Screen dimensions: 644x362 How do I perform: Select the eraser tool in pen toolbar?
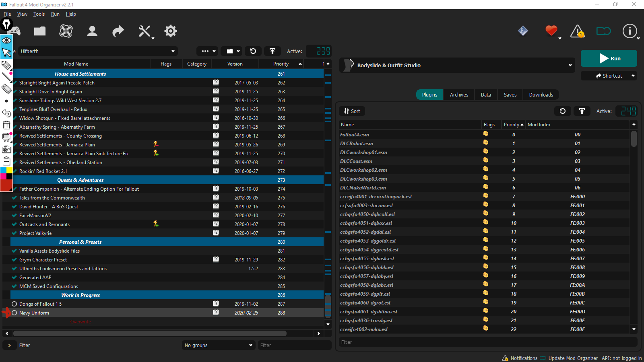[6, 88]
